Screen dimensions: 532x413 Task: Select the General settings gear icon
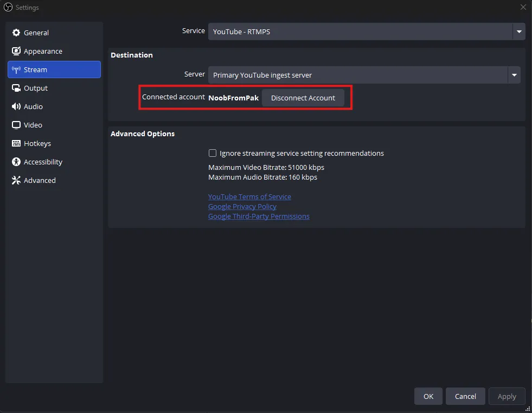tap(16, 33)
